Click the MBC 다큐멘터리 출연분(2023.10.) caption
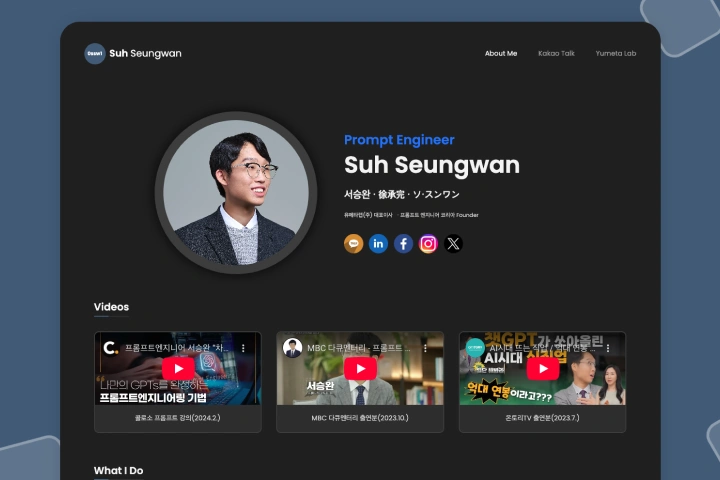 click(x=360, y=418)
